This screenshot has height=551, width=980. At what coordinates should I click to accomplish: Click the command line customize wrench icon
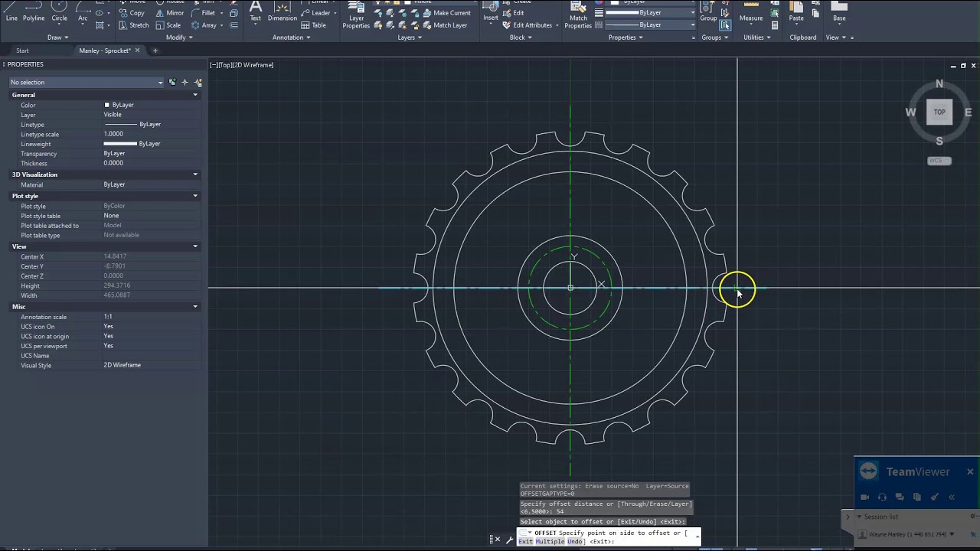click(x=509, y=540)
